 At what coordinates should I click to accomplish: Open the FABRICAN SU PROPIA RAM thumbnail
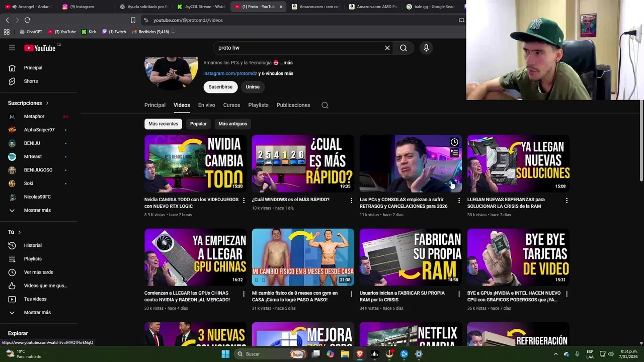tap(411, 257)
